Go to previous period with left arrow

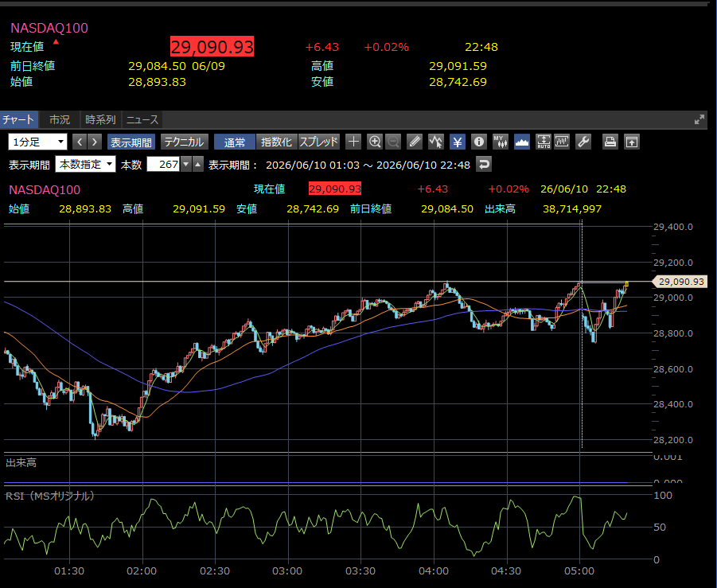click(x=80, y=142)
